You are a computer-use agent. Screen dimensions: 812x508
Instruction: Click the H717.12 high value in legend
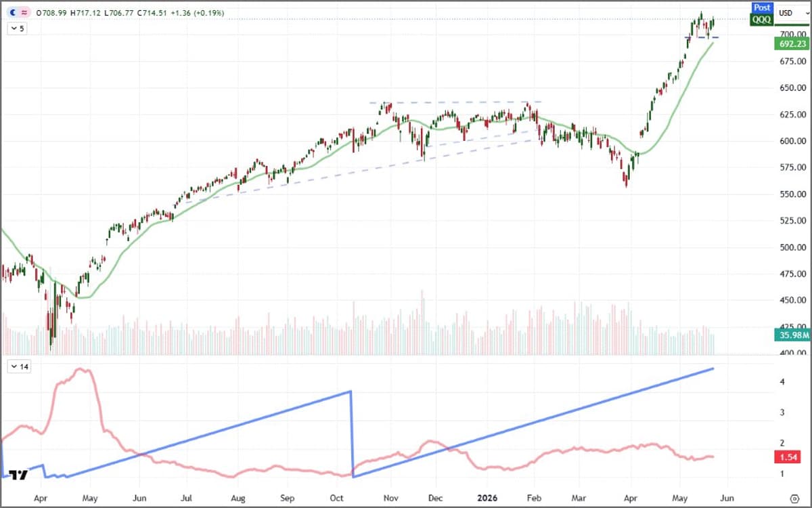[85, 13]
